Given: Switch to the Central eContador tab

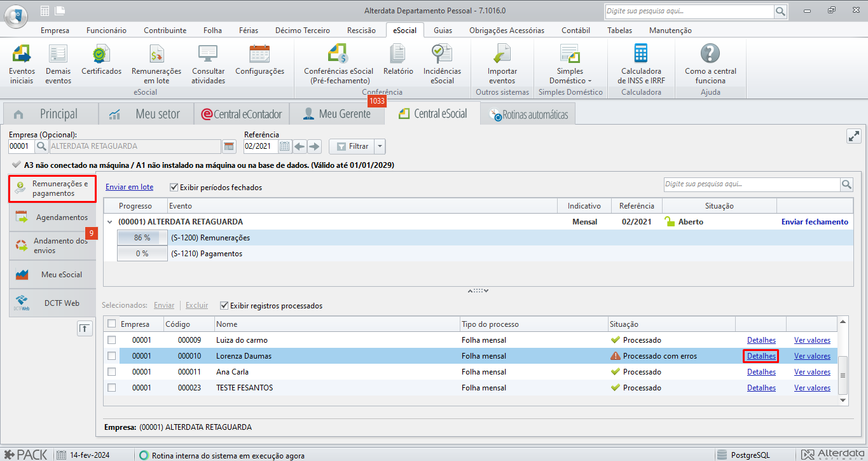Looking at the screenshot, I should click(x=242, y=114).
